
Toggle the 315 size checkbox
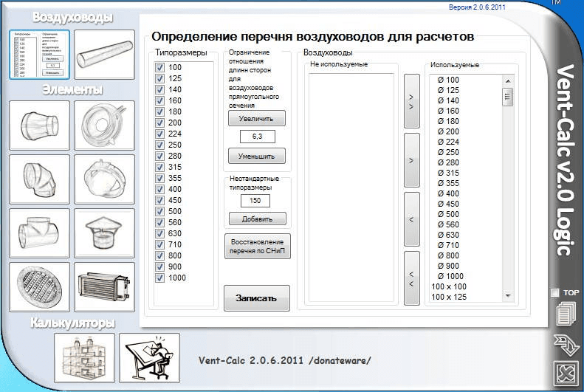pyautogui.click(x=159, y=167)
